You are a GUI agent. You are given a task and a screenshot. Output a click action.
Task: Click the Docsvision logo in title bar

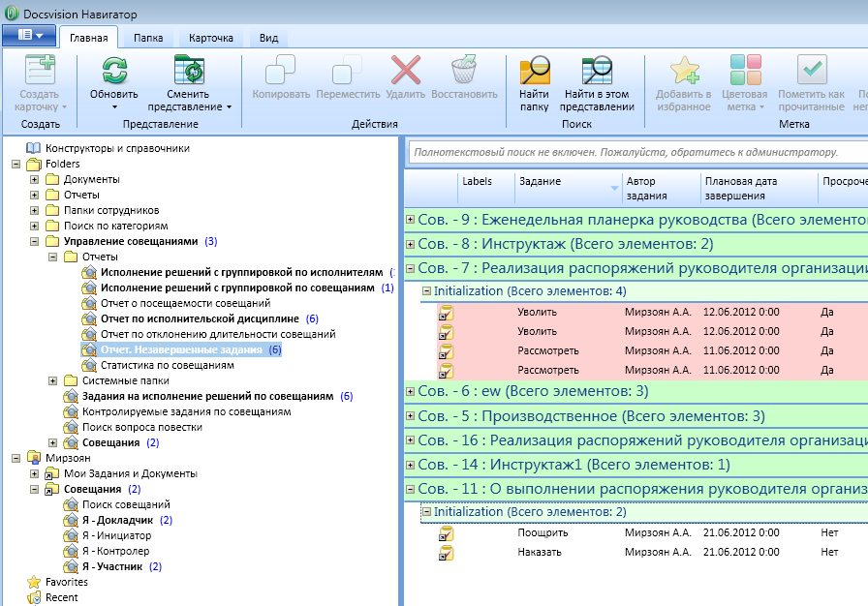coord(11,13)
